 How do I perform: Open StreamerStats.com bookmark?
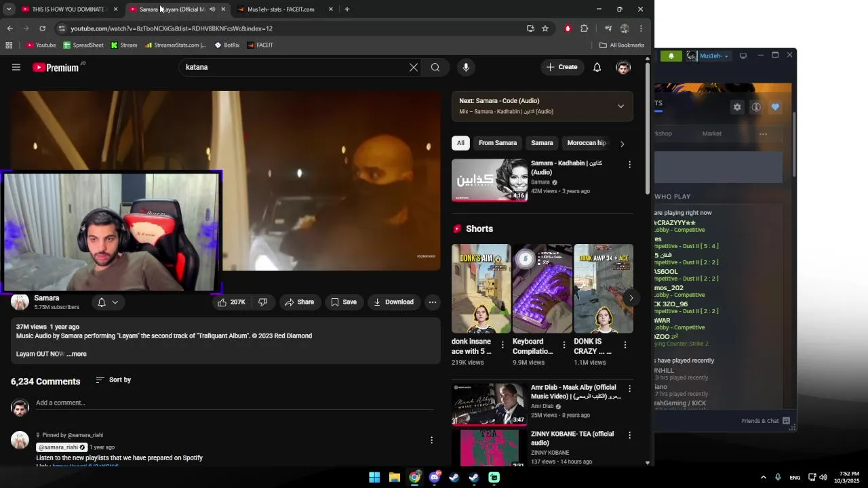175,45
